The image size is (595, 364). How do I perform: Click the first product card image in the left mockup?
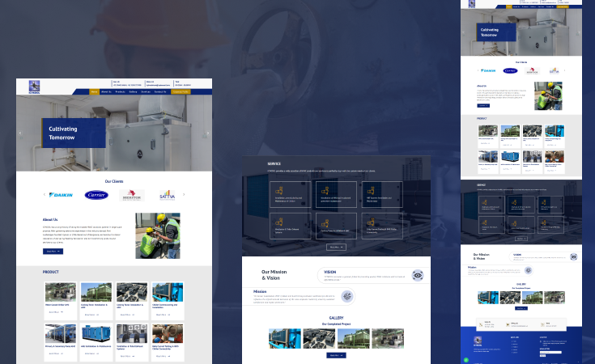pyautogui.click(x=61, y=292)
